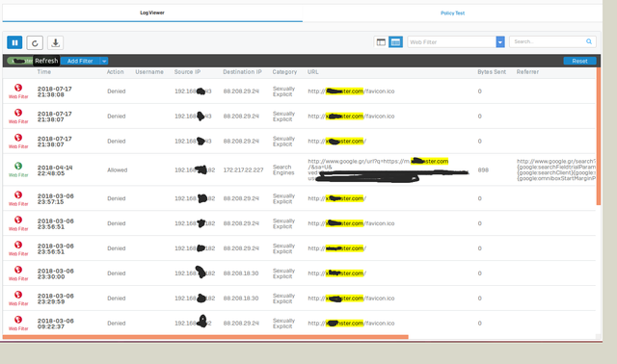Sort by the Time column header

(x=44, y=72)
